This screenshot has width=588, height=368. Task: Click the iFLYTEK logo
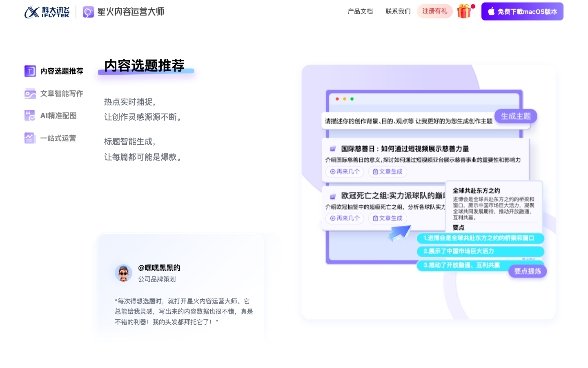(47, 12)
